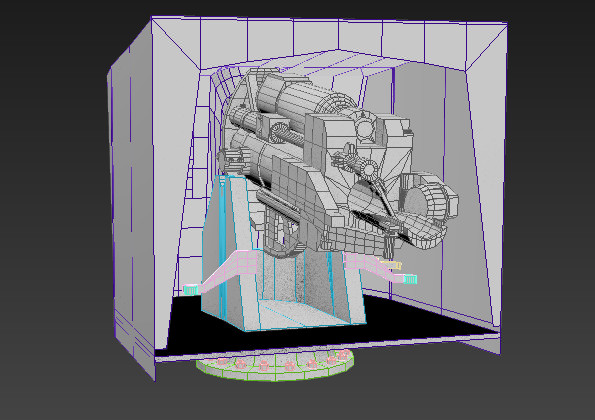Click the rightmost pink bolt on base
This screenshot has height=420, width=595.
click(x=344, y=355)
